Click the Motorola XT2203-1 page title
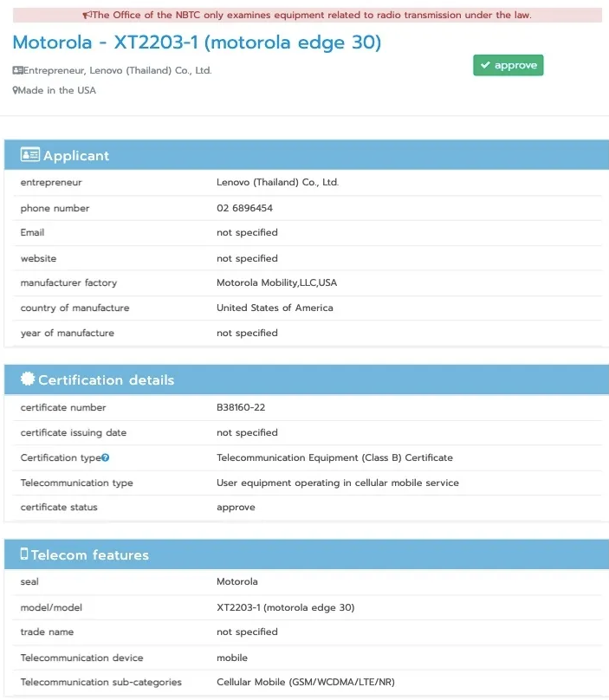 point(197,42)
